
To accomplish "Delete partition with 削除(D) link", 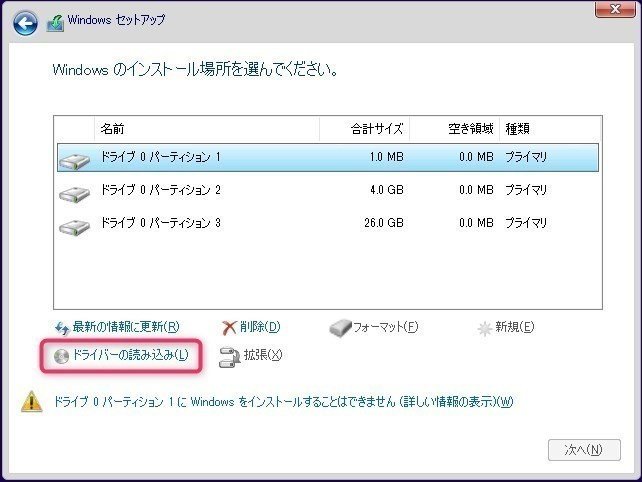I will (x=260, y=327).
